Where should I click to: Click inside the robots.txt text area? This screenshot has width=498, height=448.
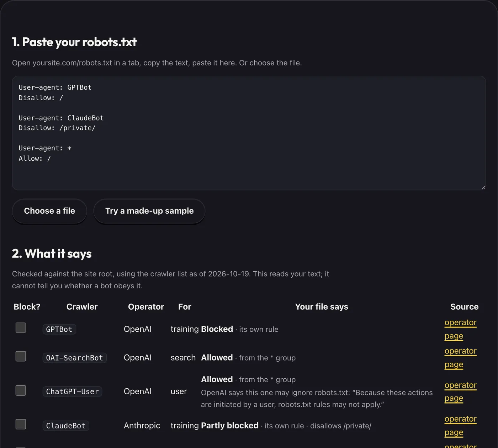[x=249, y=133]
